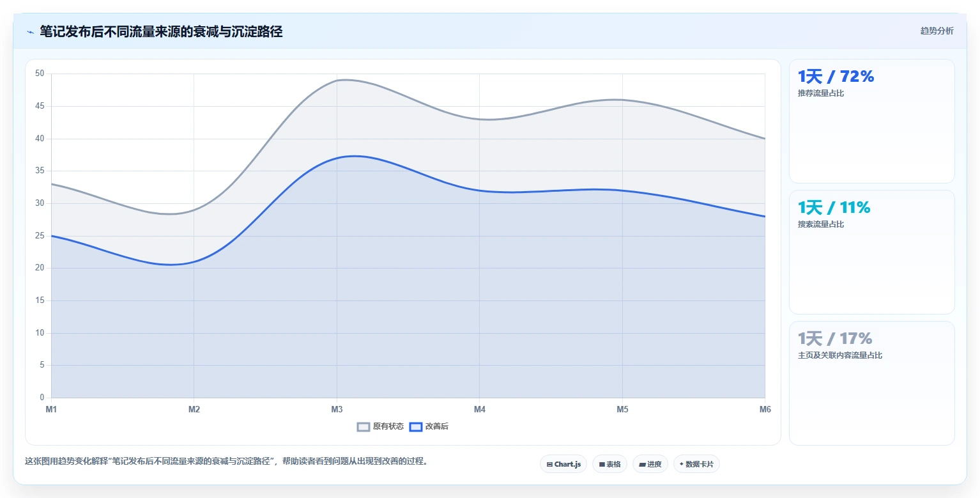Click the bar icon in the 进度 chip

point(642,465)
